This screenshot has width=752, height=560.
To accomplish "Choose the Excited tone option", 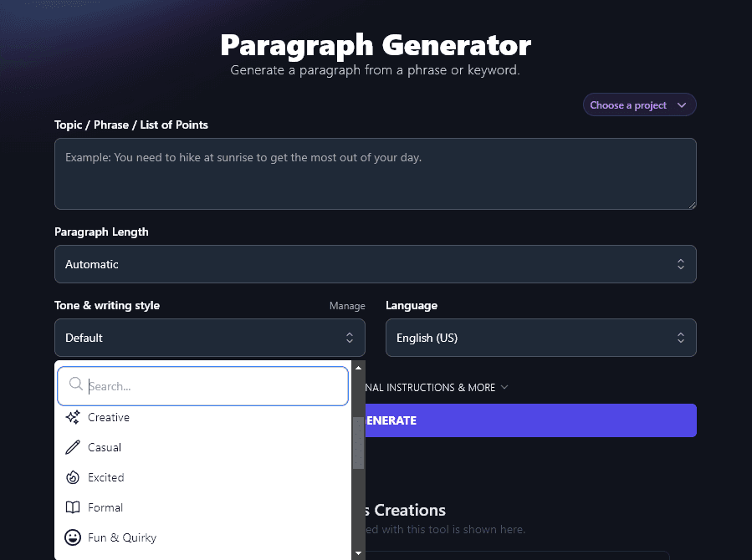I will tap(106, 477).
